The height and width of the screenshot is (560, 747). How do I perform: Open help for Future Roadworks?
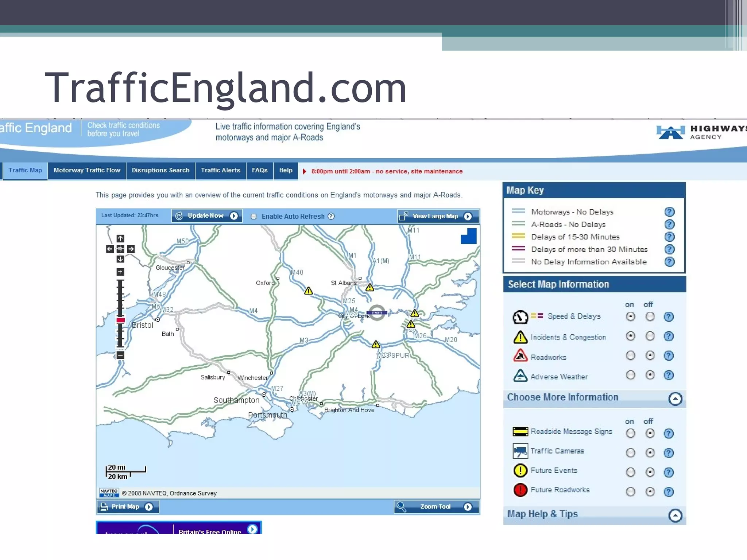tap(669, 492)
